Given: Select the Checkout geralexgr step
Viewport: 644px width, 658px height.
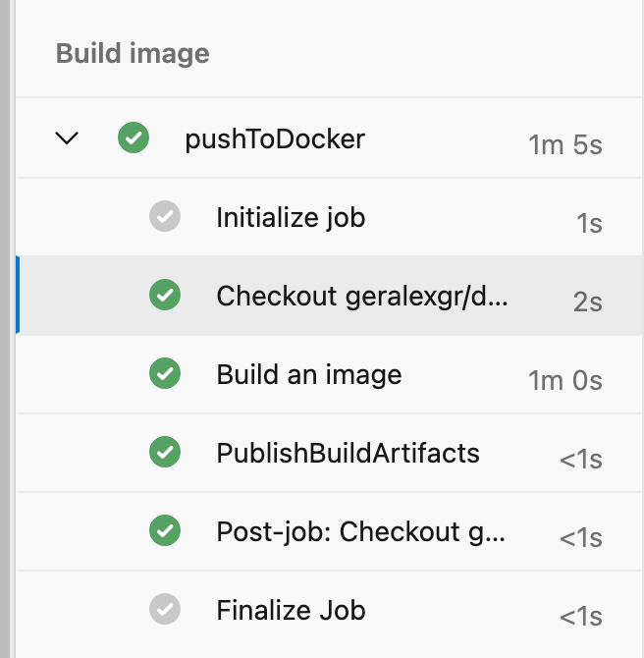Looking at the screenshot, I should tap(362, 295).
